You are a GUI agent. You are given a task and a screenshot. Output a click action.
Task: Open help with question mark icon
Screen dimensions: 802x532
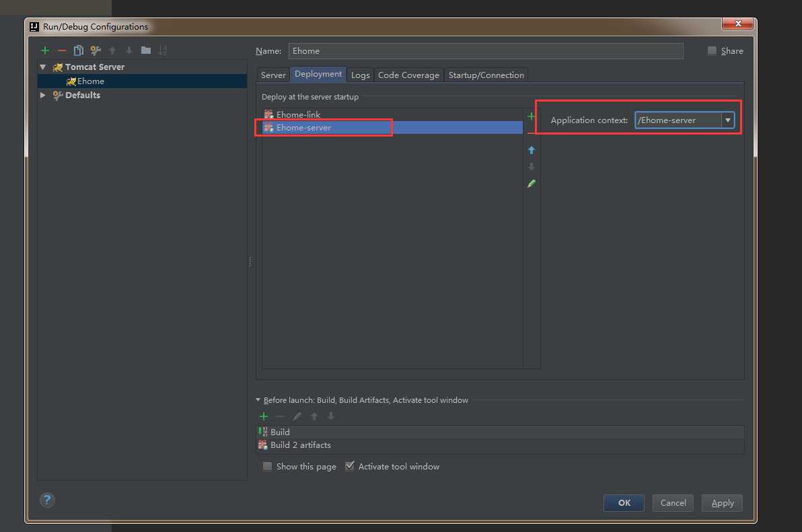coord(47,500)
